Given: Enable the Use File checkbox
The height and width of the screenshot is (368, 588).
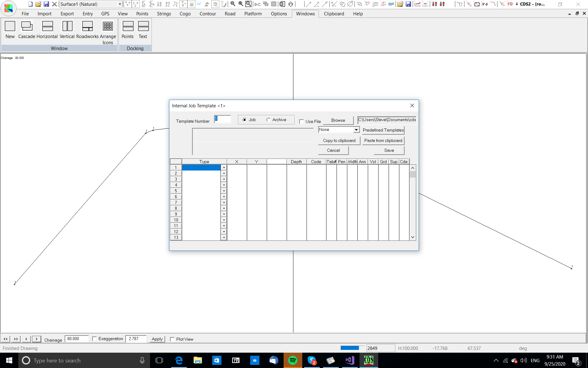Looking at the screenshot, I should pos(302,121).
